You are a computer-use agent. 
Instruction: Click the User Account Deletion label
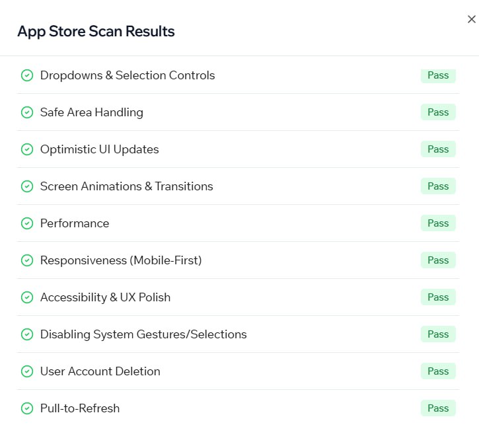point(100,371)
